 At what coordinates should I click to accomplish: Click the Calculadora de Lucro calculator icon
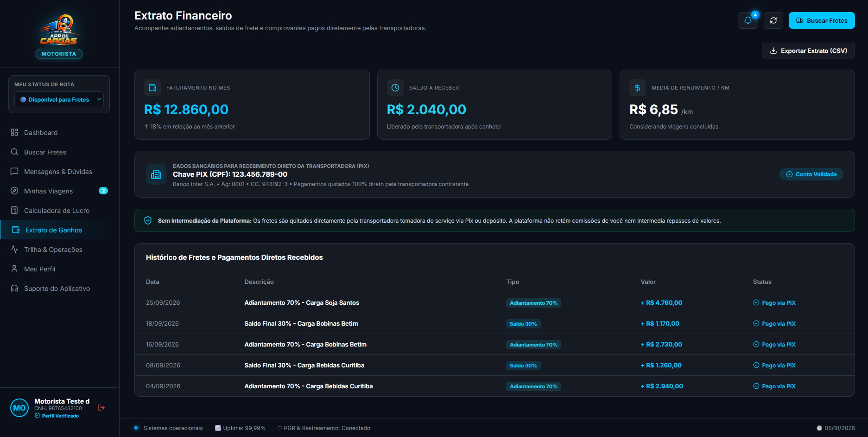(14, 210)
